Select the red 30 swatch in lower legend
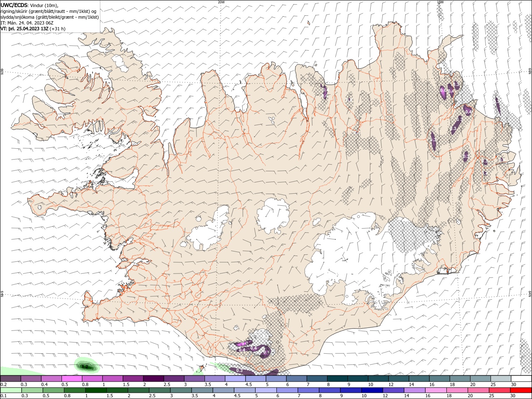This screenshot has width=532, height=399. (521, 390)
